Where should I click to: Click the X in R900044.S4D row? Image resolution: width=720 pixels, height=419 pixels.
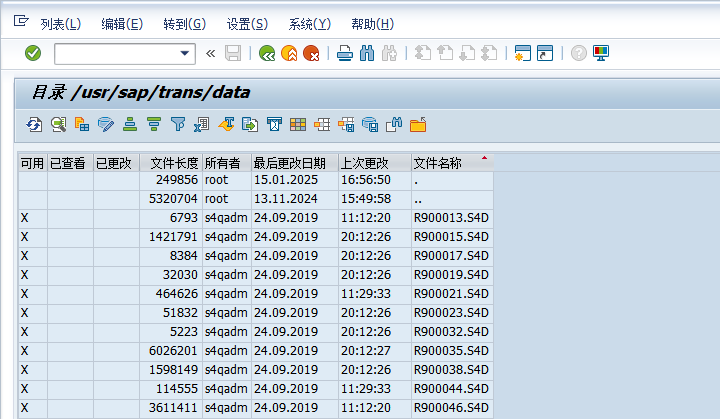[24, 389]
